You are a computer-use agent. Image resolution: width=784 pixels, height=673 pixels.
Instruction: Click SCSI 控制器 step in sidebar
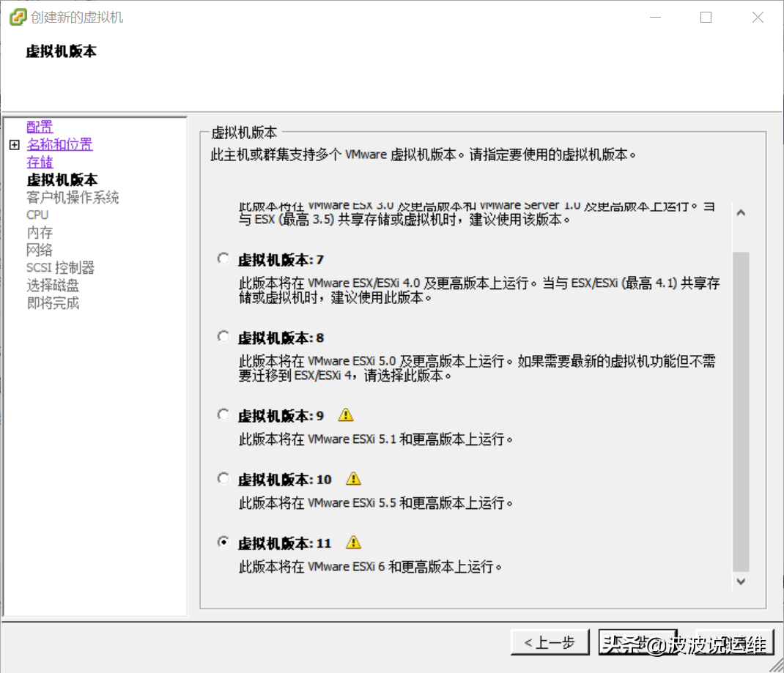pyautogui.click(x=61, y=268)
